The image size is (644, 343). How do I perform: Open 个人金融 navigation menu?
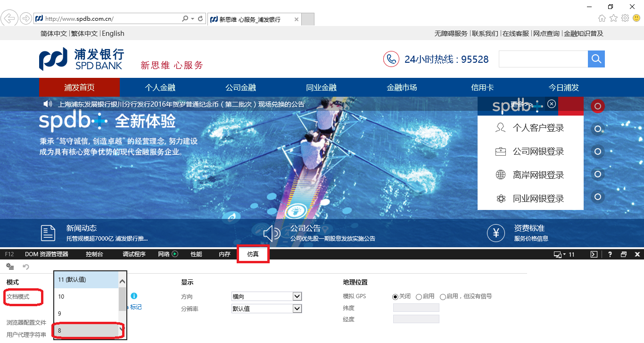coord(160,87)
